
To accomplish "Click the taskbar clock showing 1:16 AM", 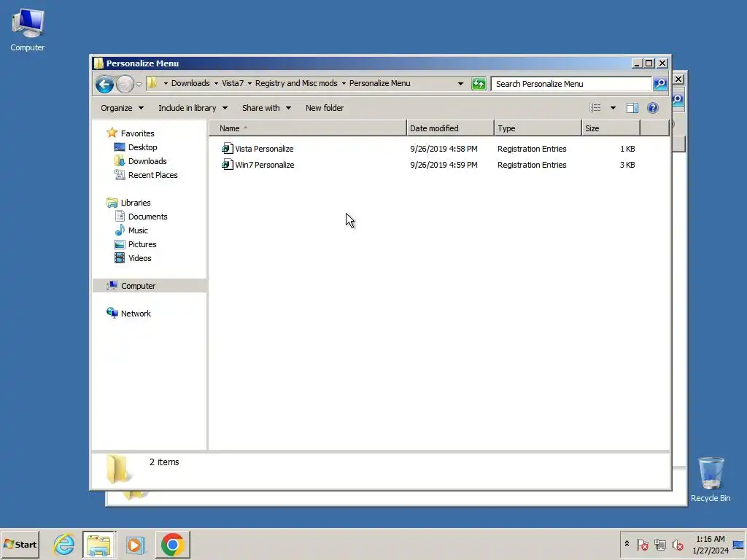I will click(711, 544).
